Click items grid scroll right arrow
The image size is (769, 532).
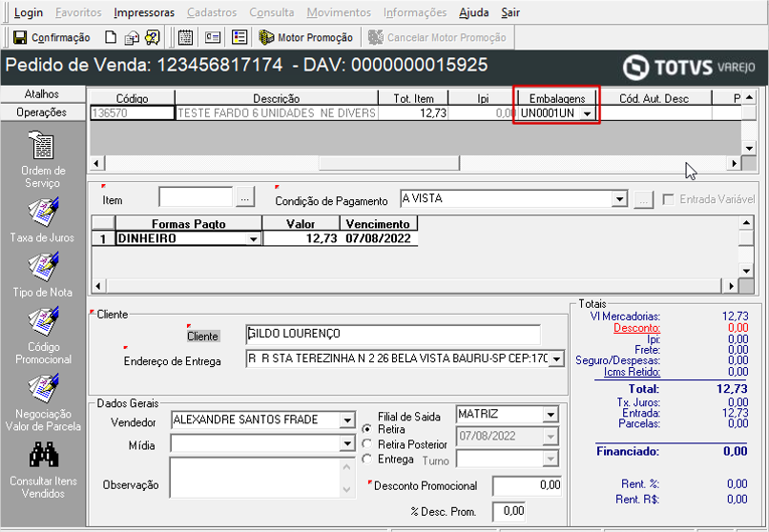tap(734, 163)
